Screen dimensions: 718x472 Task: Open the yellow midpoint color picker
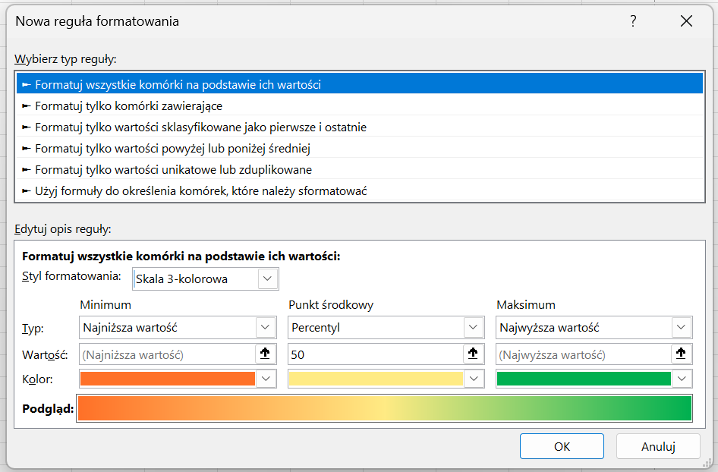(x=473, y=379)
